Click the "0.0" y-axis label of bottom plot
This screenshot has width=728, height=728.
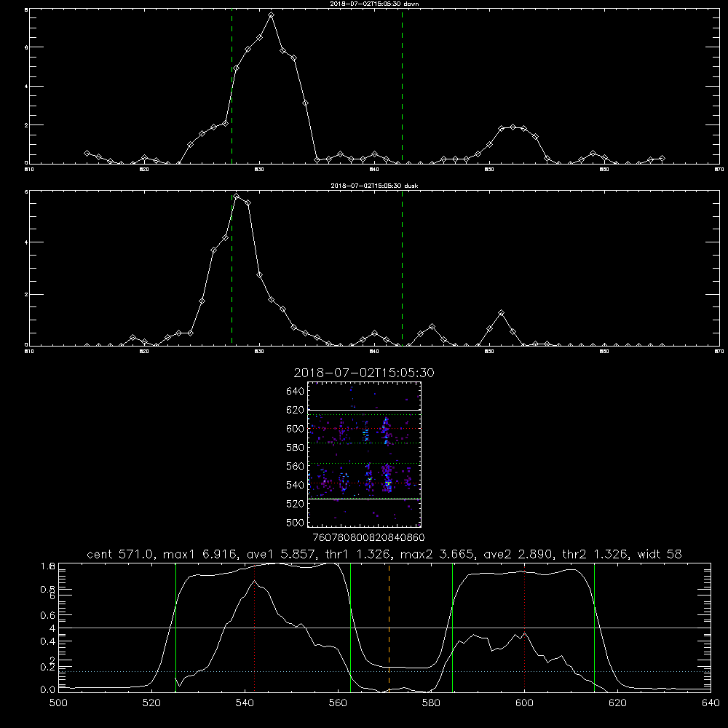point(47,690)
